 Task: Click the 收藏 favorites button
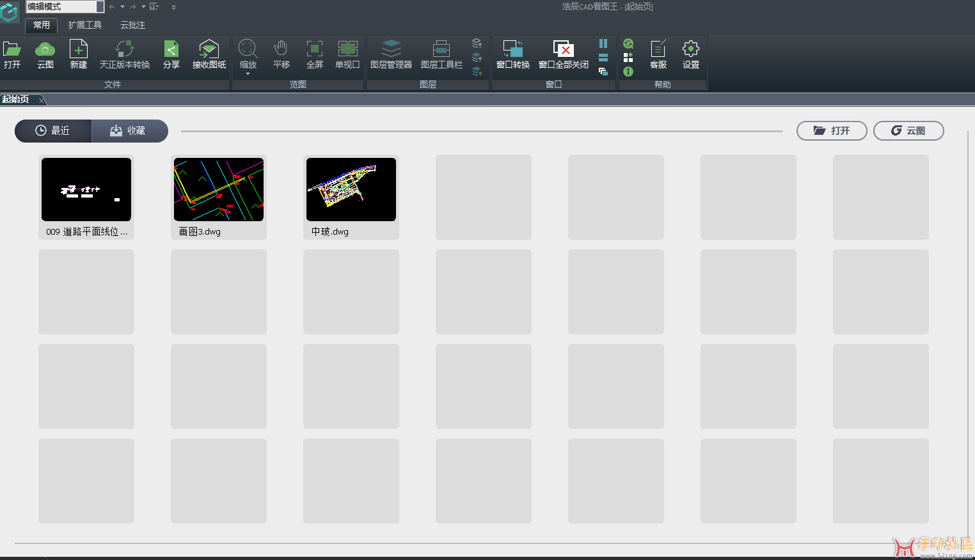129,130
